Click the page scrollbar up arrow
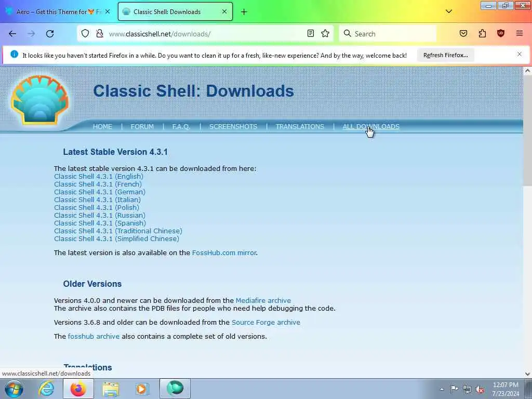This screenshot has width=532, height=399. tap(528, 71)
